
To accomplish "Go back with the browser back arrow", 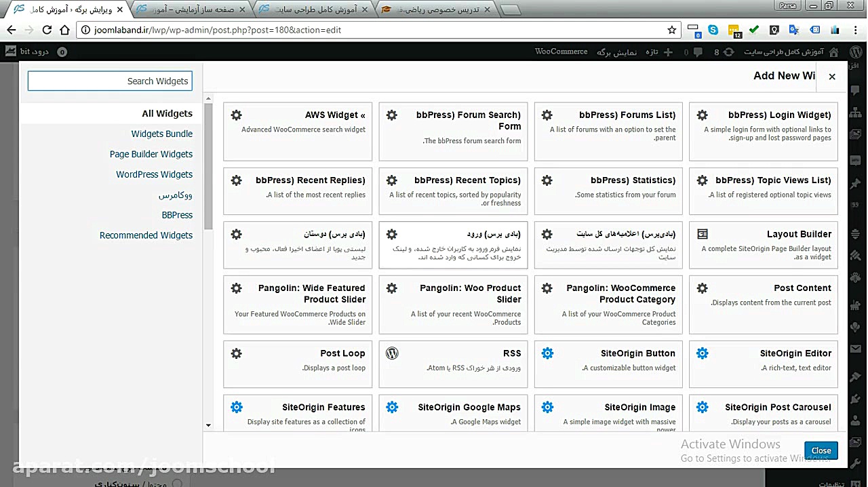I will click(12, 30).
